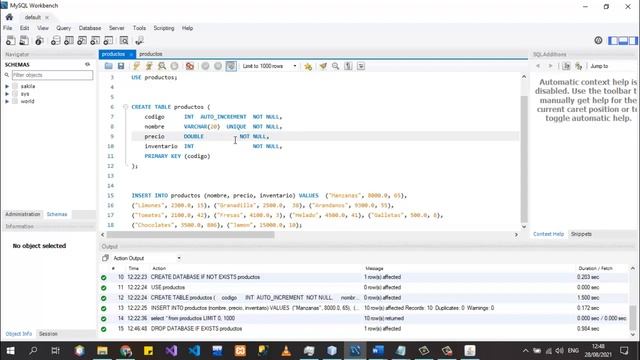Toggle invisible characters display
640x360 pixels.
pos(348,66)
